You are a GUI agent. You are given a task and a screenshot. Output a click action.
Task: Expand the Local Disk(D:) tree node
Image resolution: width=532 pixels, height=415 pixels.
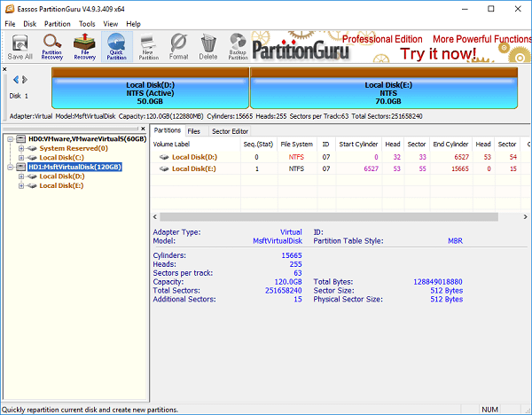[x=21, y=176]
